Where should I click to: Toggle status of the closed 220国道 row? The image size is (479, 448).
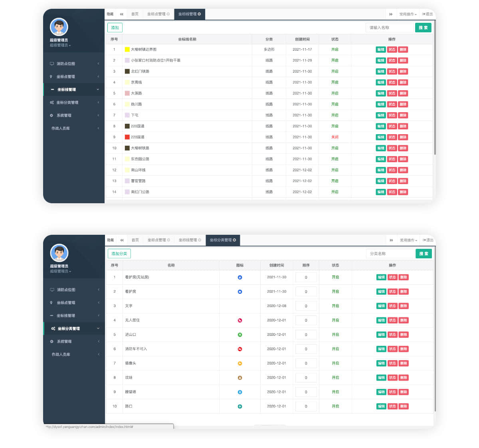click(x=392, y=137)
